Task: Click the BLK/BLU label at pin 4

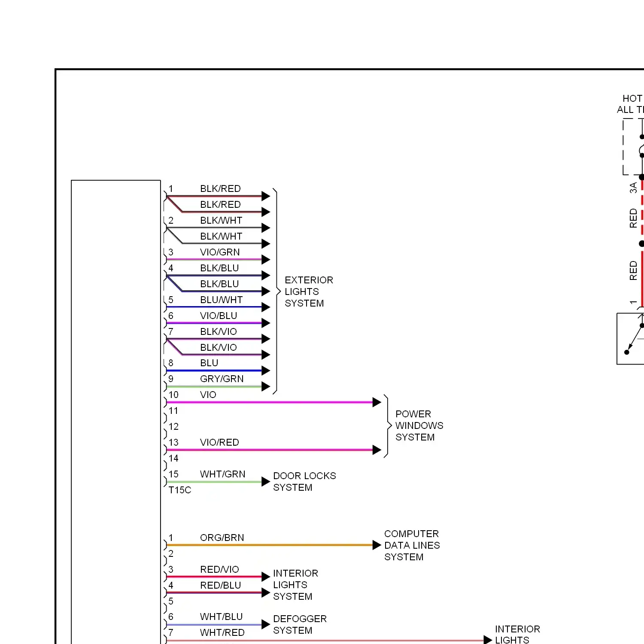Action: [219, 268]
